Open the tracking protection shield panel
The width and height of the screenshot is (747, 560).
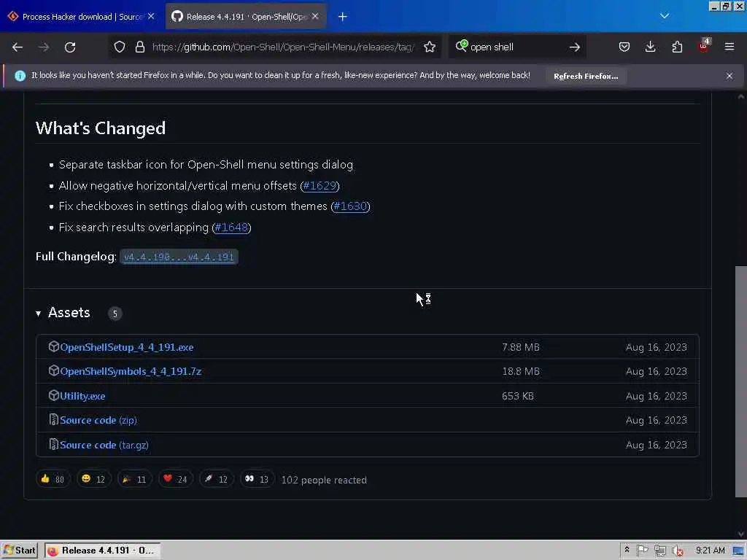(120, 47)
